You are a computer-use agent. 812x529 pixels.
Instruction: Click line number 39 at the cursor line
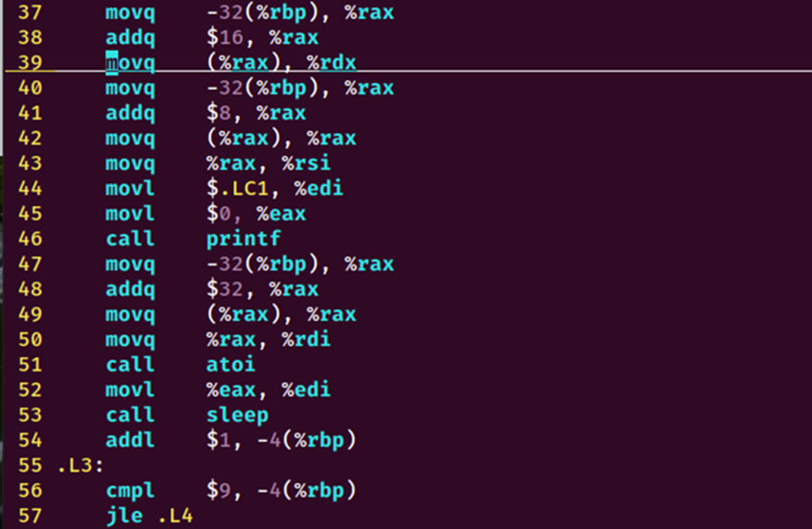tap(32, 63)
